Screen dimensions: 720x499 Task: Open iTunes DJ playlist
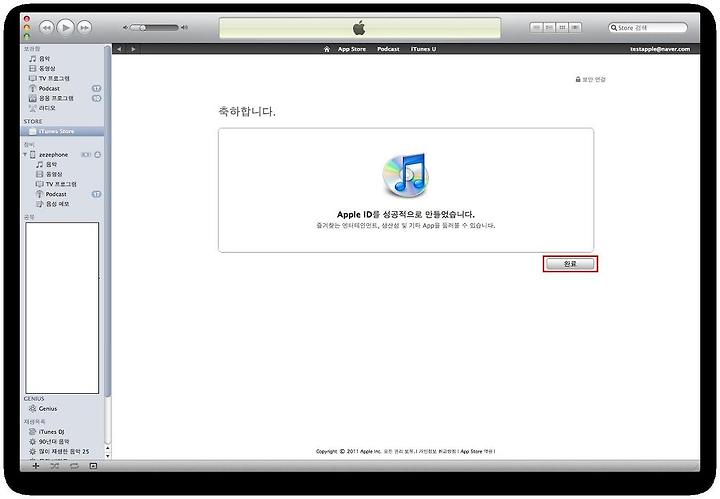point(62,432)
